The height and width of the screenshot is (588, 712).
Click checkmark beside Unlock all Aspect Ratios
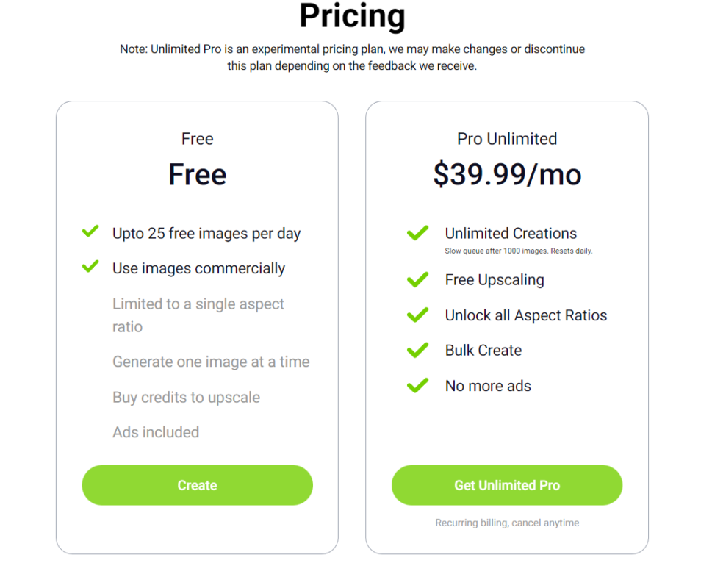point(417,315)
